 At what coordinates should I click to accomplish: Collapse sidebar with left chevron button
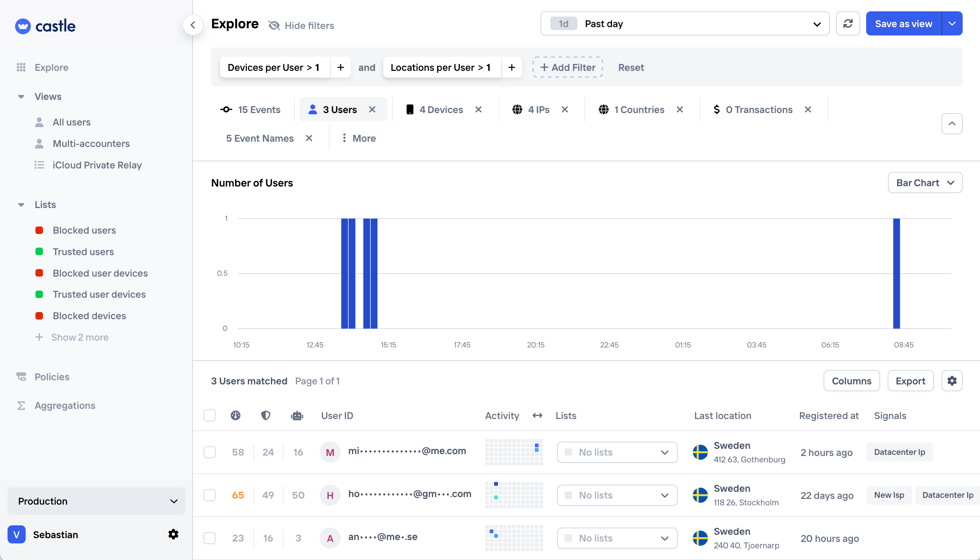(193, 25)
